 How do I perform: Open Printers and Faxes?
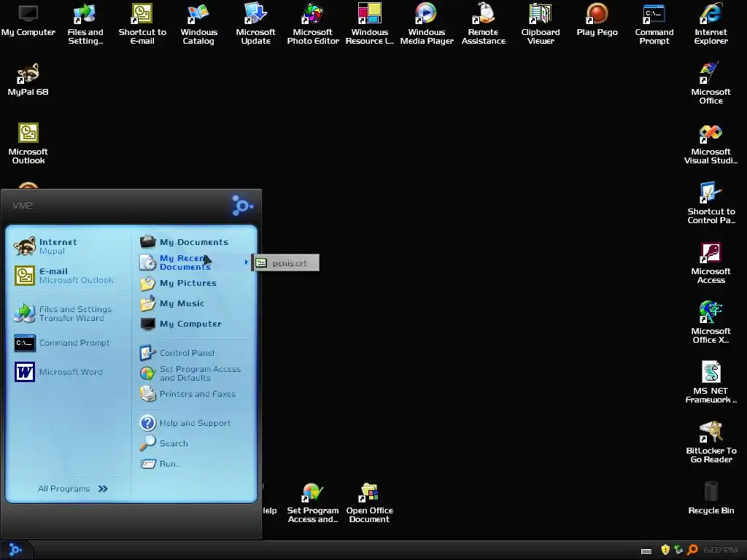194,394
